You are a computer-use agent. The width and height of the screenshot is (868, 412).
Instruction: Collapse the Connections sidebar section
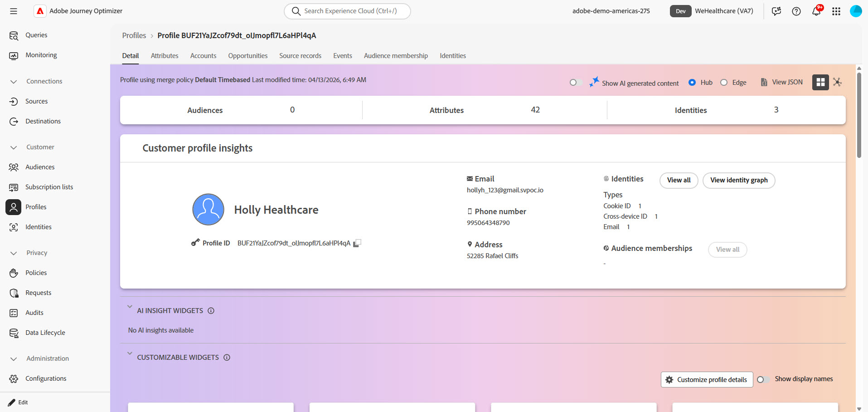(14, 82)
